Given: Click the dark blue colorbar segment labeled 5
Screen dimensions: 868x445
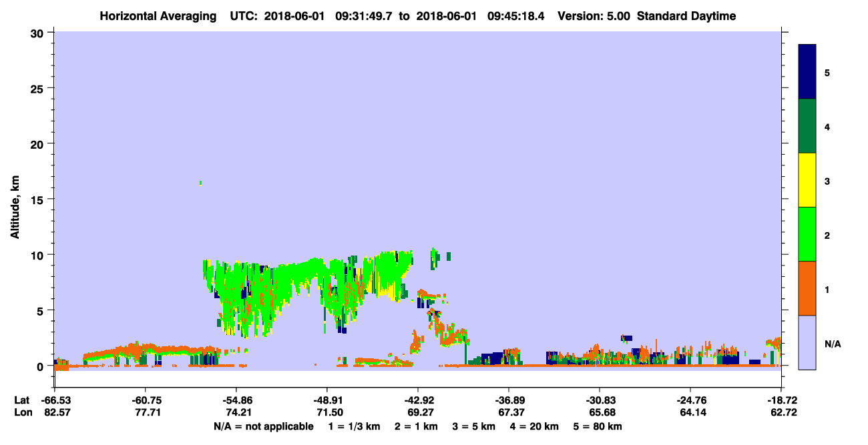Looking at the screenshot, I should 807,71.
